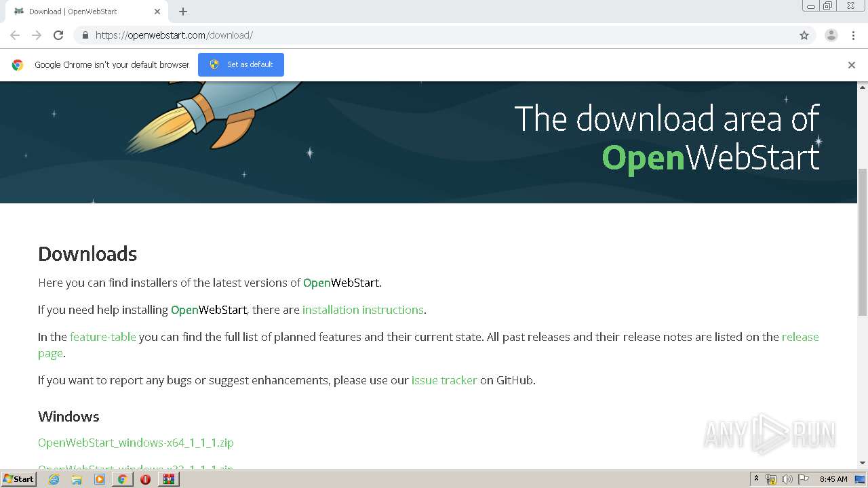868x488 pixels.
Task: Open the issue tracker link
Action: point(444,380)
